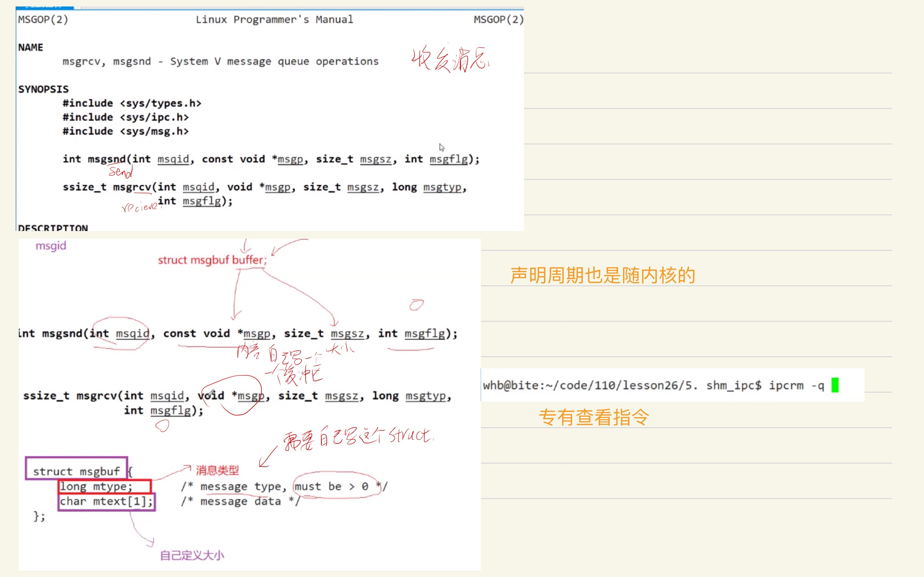Click the '#include <sys/msg.h>' line
The image size is (924, 577).
point(125,132)
